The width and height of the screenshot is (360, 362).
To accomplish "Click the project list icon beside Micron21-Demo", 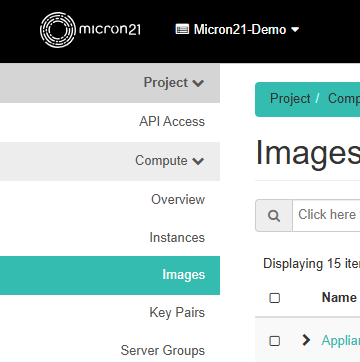I will pos(182,29).
